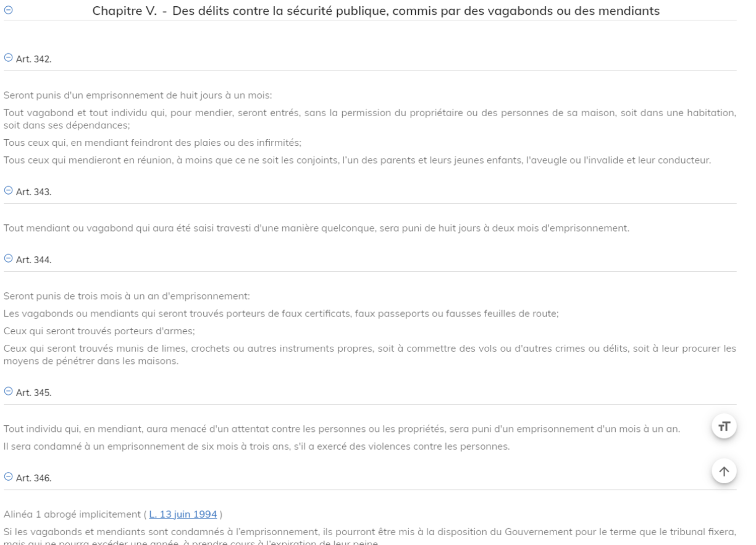
Task: Click the paragraph about faux certificats and passeports
Action: 281,313
